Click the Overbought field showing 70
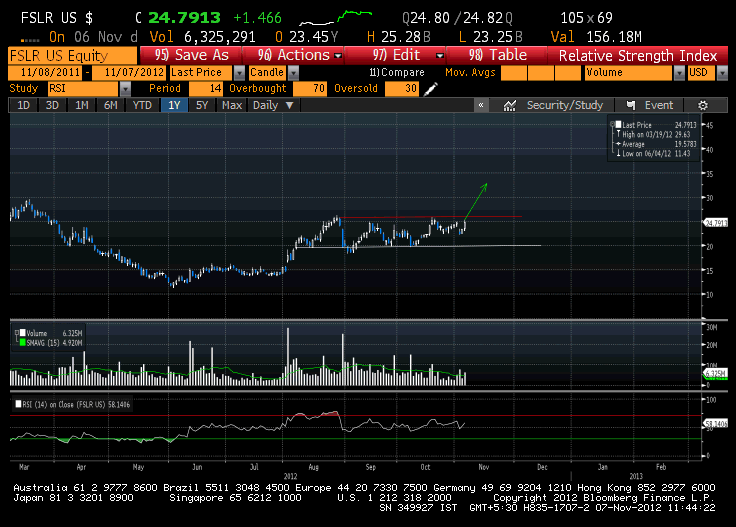 (x=310, y=89)
